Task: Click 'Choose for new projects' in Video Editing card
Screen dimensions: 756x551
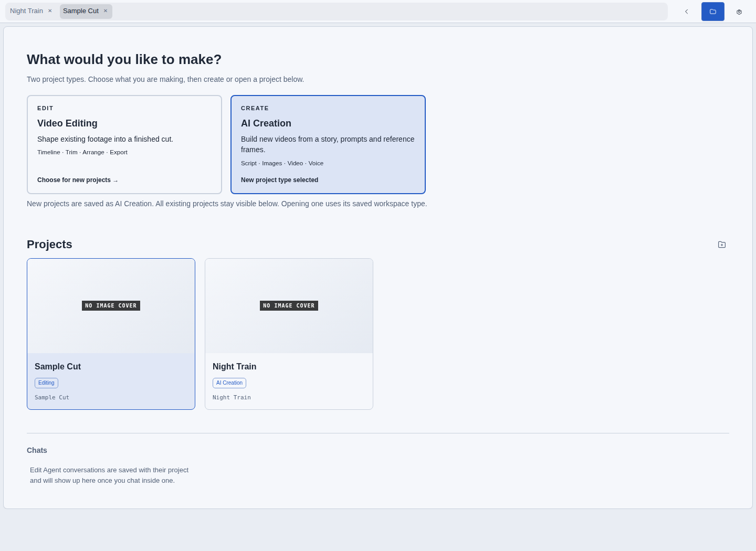Action: click(78, 180)
